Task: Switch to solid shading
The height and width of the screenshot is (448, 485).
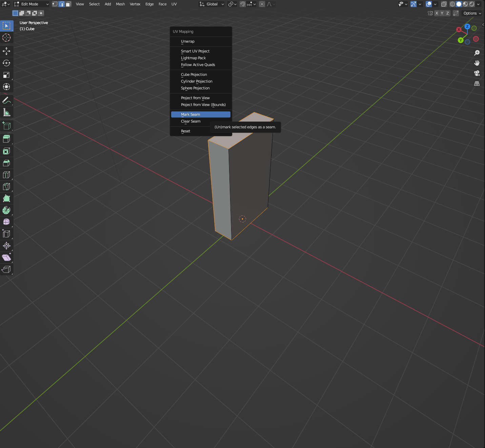Action: pos(459,4)
